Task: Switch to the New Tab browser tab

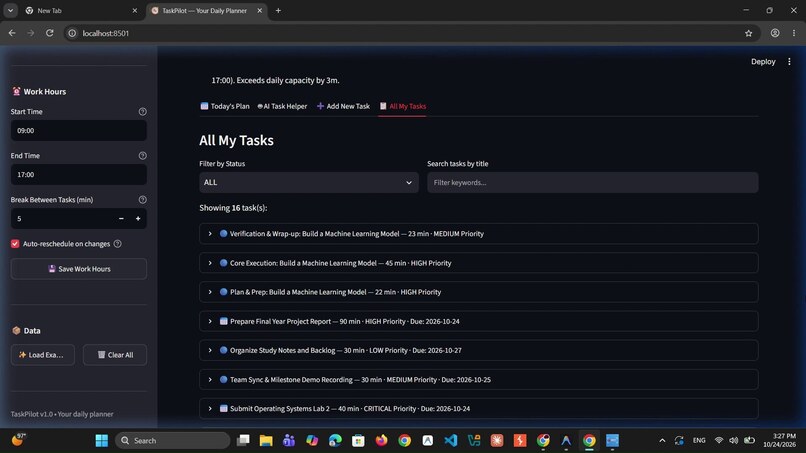Action: pos(81,10)
